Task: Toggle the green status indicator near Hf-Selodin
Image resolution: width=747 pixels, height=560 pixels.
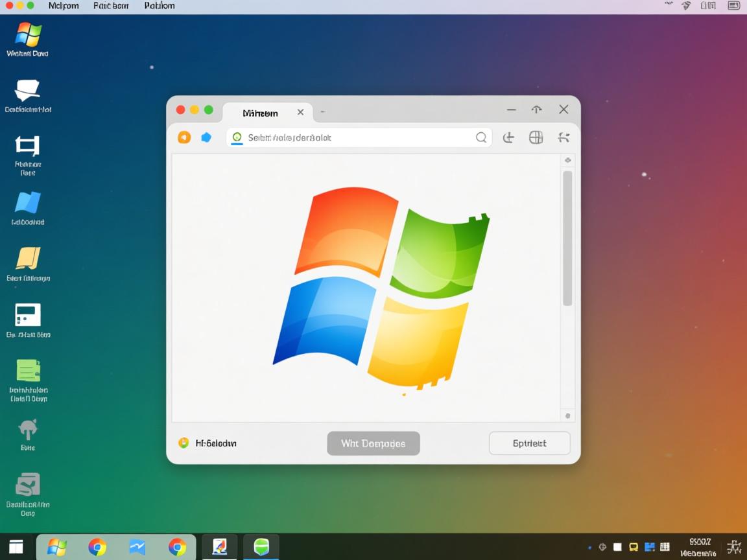Action: [x=184, y=443]
